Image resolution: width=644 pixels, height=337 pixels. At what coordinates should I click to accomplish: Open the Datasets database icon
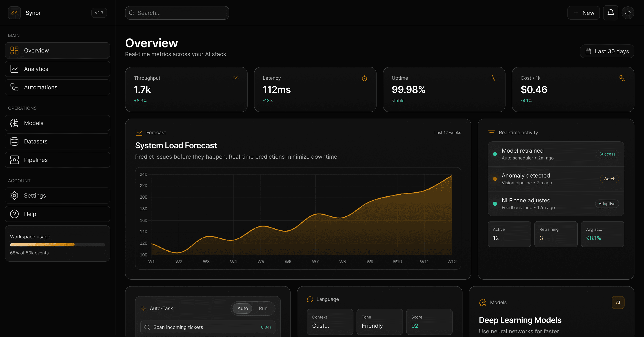pos(14,141)
